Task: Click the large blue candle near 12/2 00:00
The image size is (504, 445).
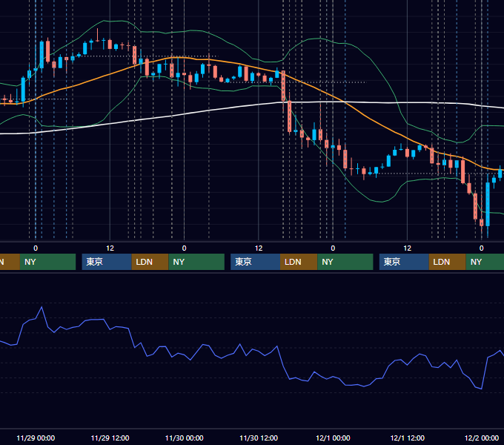Action: (x=488, y=204)
